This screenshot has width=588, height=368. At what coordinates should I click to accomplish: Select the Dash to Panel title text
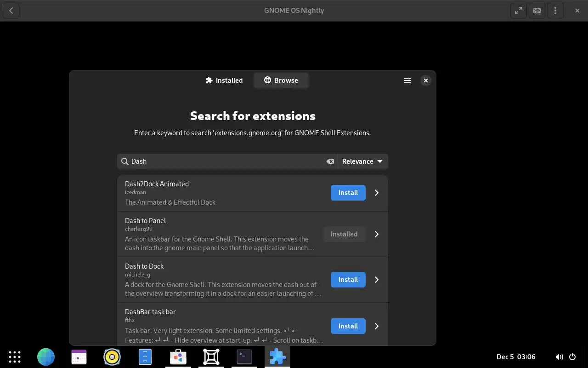coord(145,221)
